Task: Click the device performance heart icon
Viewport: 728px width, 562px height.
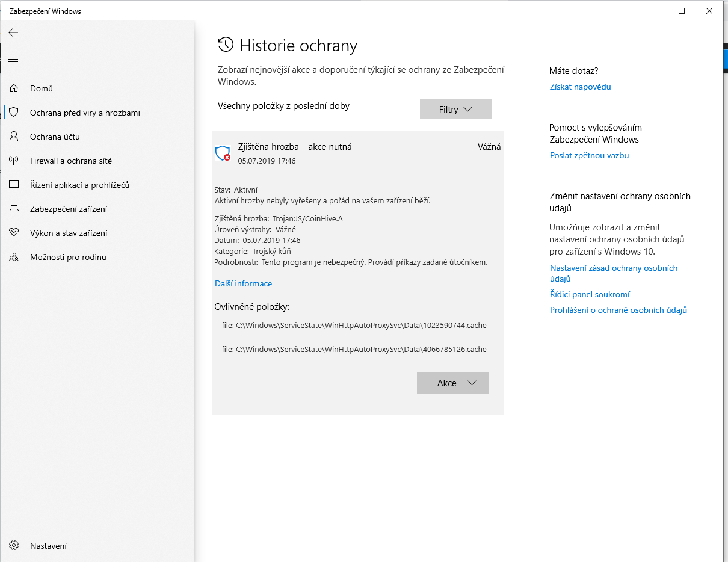Action: [14, 233]
